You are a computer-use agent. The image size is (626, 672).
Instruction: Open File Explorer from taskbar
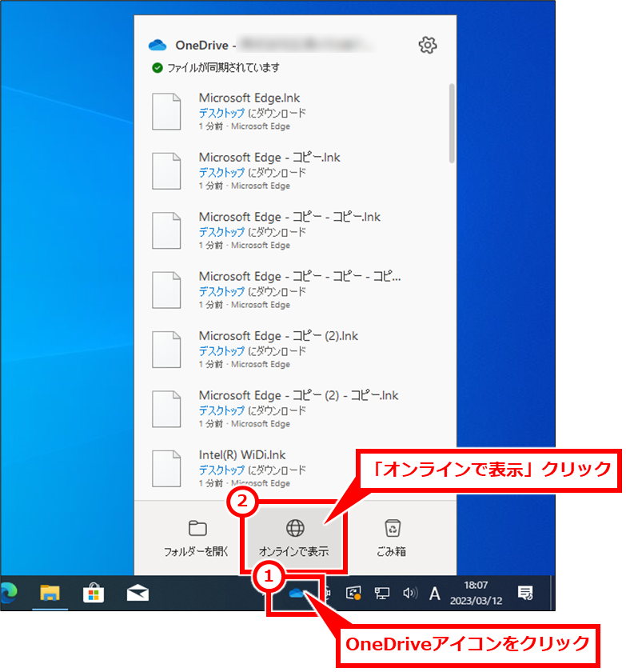[x=50, y=593]
